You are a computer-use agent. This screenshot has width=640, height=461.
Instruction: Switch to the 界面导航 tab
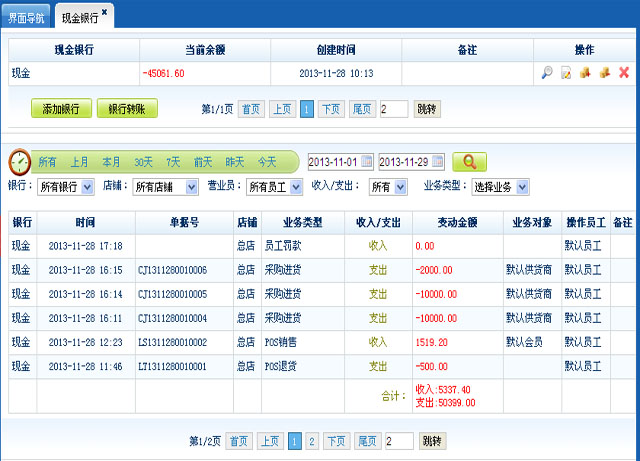tap(26, 18)
